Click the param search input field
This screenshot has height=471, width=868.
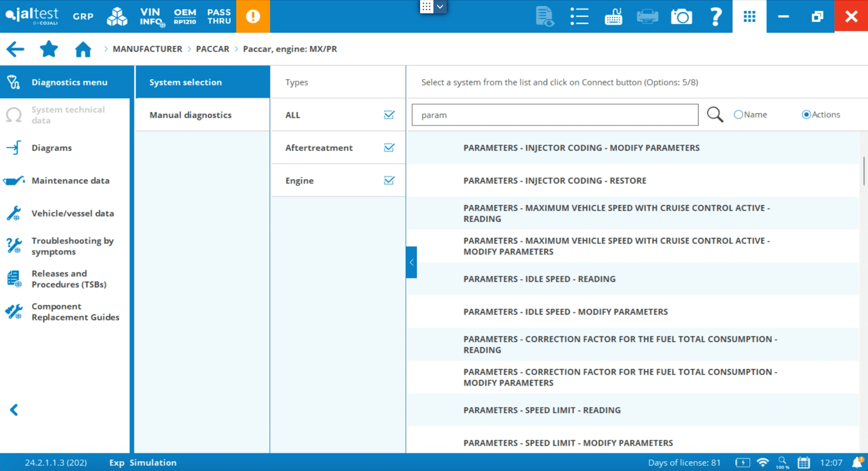555,115
